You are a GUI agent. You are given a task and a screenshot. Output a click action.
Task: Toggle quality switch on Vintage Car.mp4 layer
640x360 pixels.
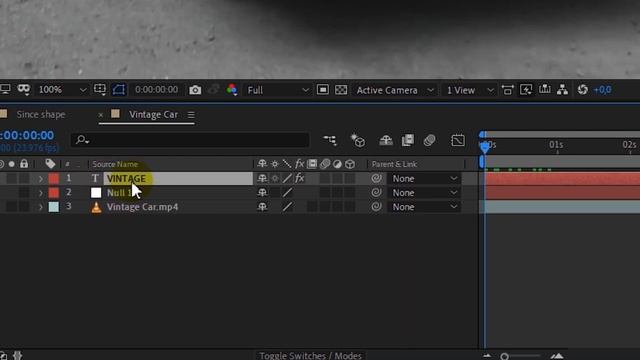[x=287, y=207]
